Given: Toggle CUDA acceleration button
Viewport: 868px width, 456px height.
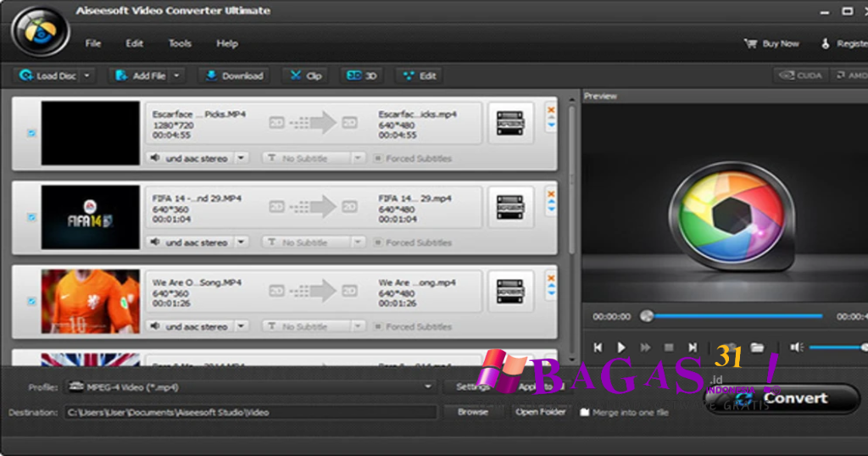Looking at the screenshot, I should click(800, 75).
